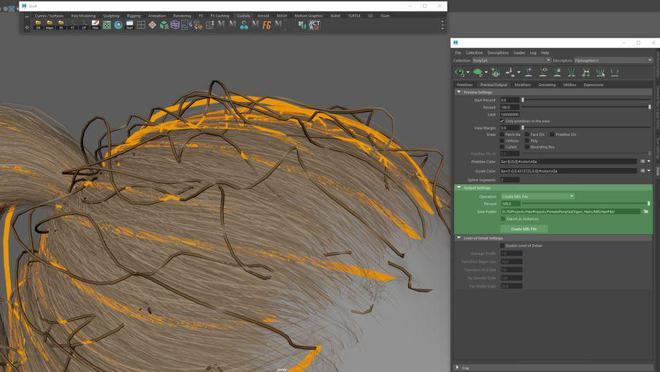This screenshot has width=660, height=372.
Task: Click the XGen toolbar icon right of green eye dropdown
Action: click(495, 72)
